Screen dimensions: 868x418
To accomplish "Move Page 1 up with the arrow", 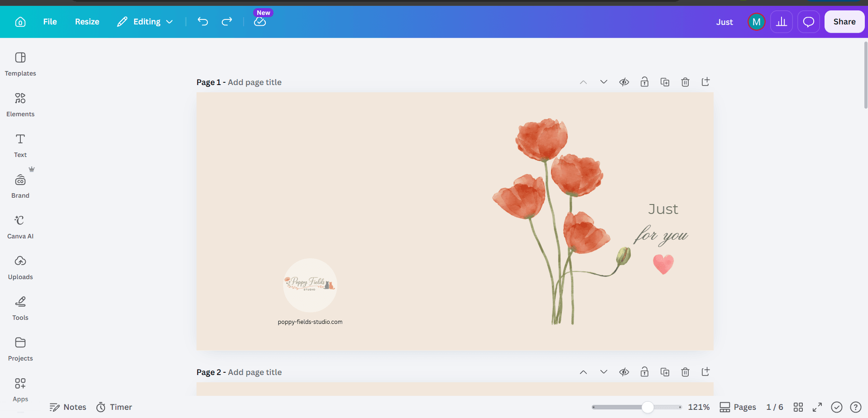I will (x=583, y=82).
